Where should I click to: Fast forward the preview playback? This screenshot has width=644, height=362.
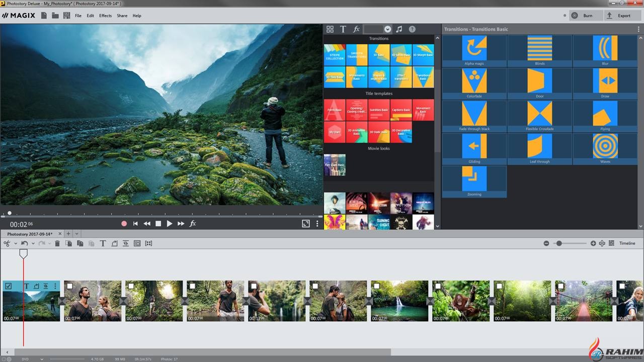pos(181,224)
